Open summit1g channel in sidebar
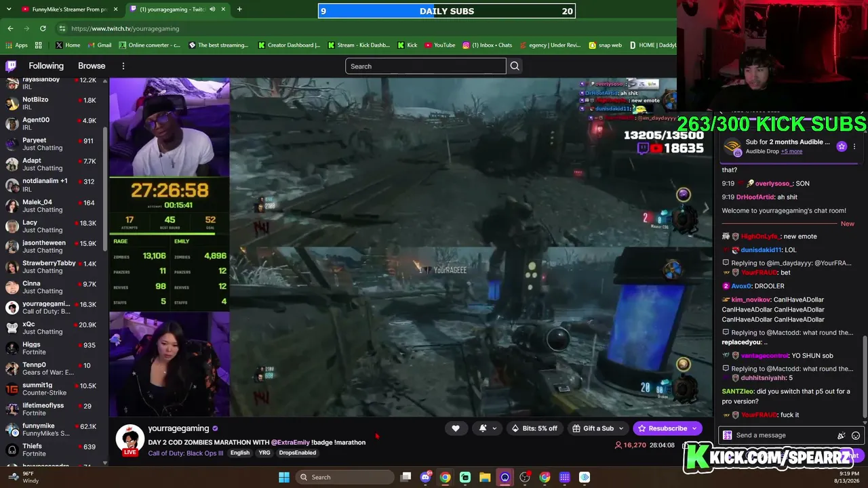Viewport: 868px width, 488px height. 53,389
